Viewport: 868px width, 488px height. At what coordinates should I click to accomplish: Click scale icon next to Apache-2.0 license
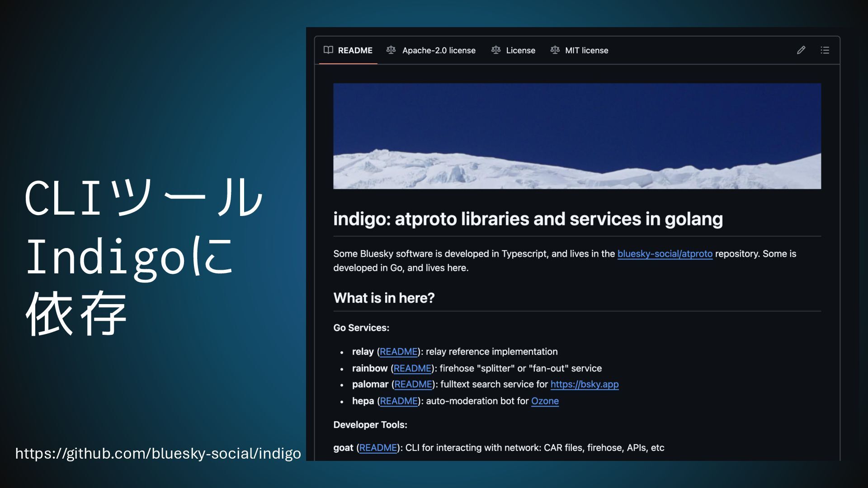(391, 50)
